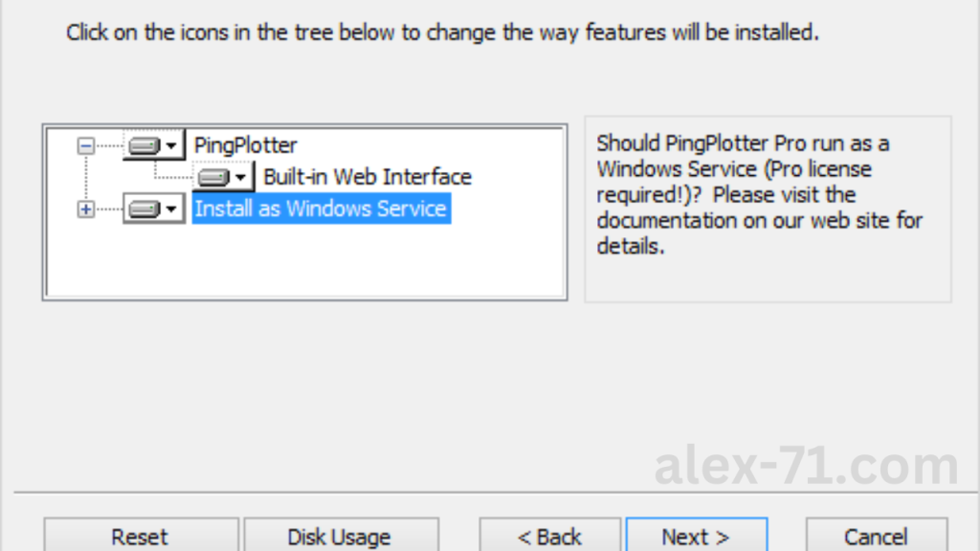Screen dimensions: 980x551
Task: Go back with the < Back button
Action: [x=549, y=537]
